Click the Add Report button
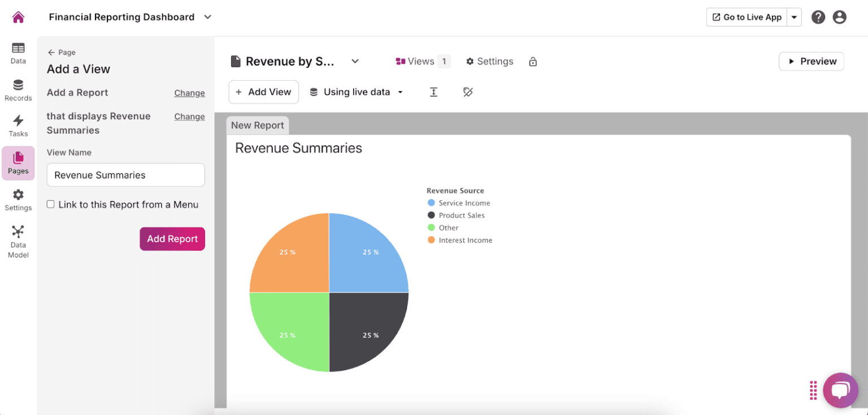 tap(172, 239)
